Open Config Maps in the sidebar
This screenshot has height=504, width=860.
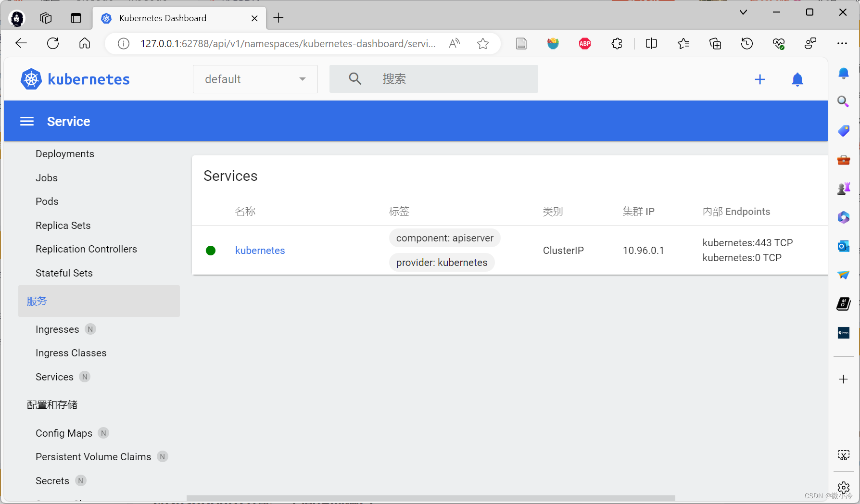click(64, 433)
